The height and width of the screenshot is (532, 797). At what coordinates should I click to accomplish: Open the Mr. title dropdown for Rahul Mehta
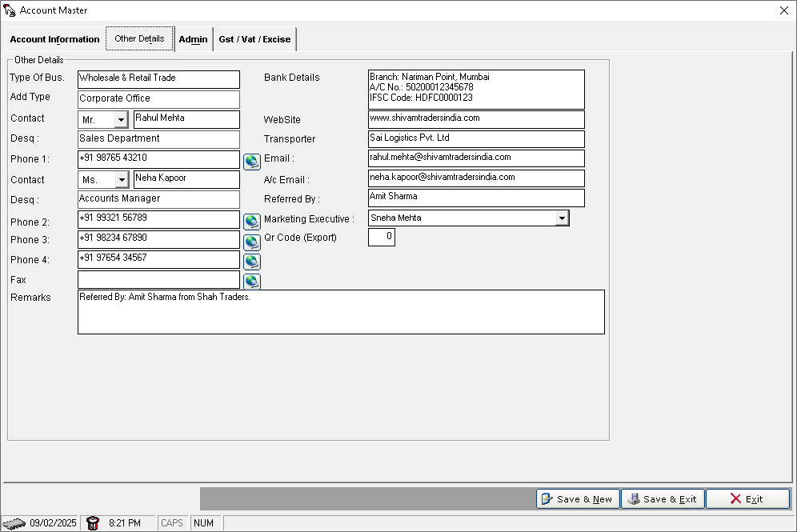pos(121,120)
